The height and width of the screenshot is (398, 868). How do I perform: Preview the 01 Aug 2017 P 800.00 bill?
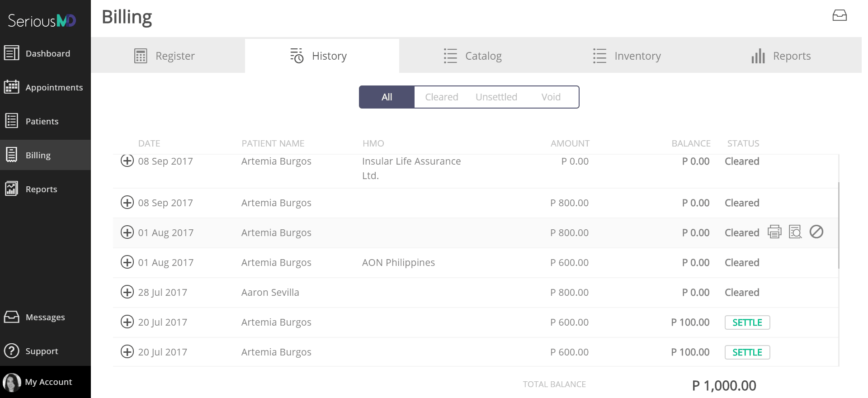(795, 232)
